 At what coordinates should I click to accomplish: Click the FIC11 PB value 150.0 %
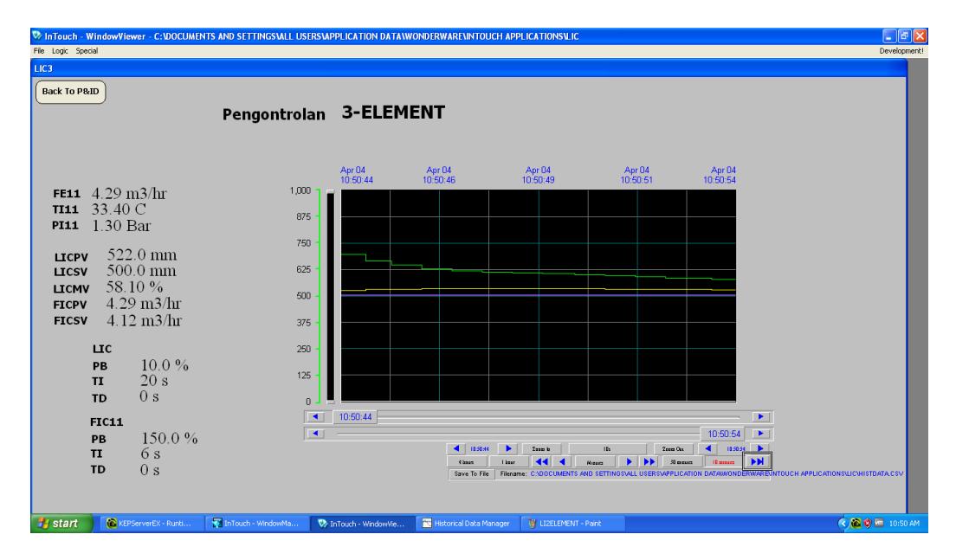(x=170, y=438)
